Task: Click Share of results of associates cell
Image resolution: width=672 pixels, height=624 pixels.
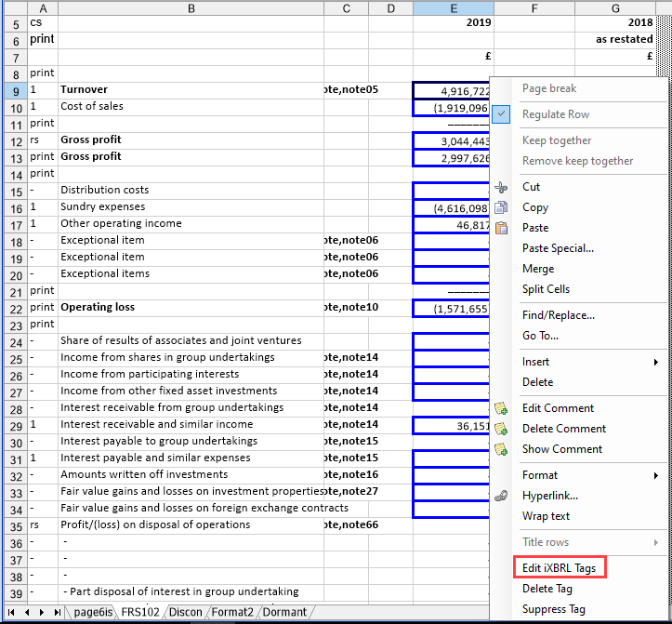Action: point(191,341)
